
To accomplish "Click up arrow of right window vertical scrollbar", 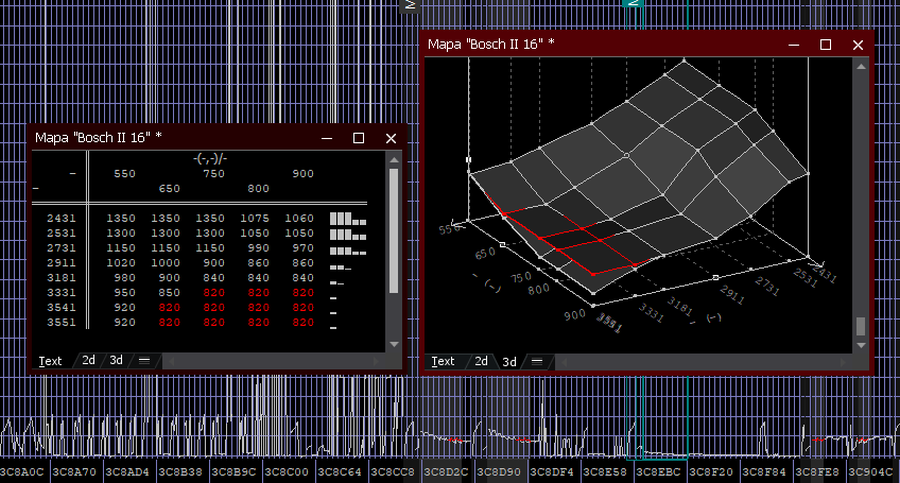I will (861, 67).
